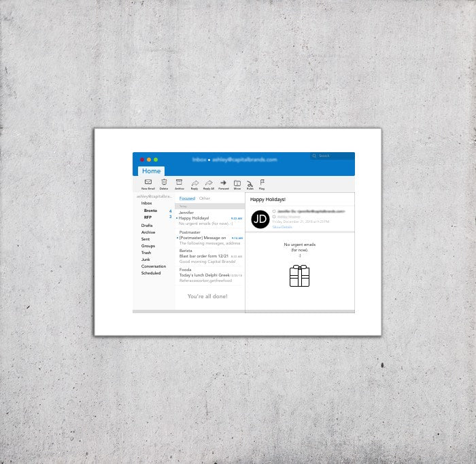
Task: Switch to the Focused inbox tab
Action: click(x=187, y=198)
